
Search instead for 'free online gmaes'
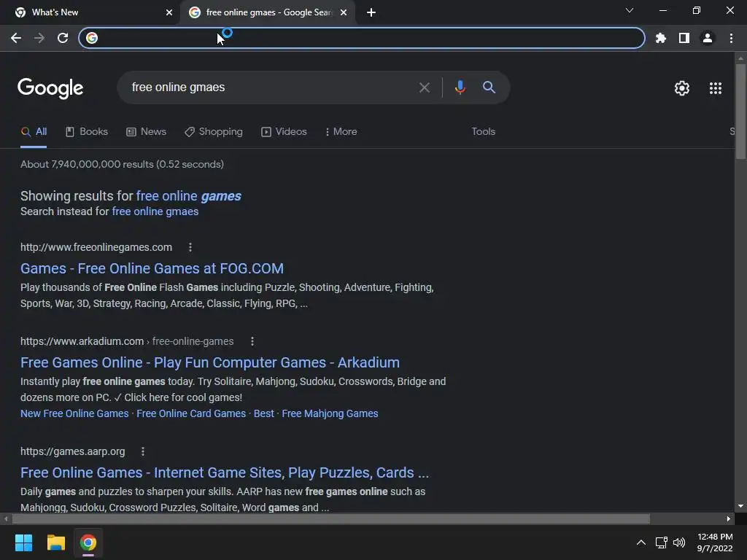[155, 211]
